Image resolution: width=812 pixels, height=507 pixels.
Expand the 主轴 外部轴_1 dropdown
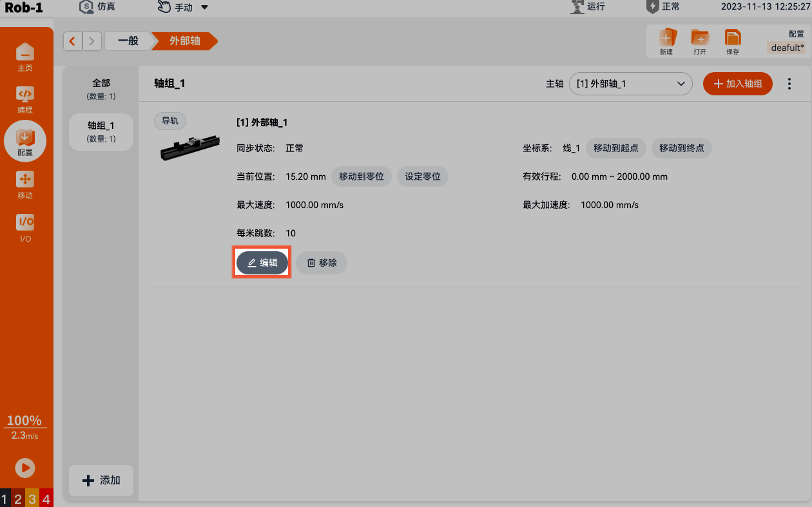[630, 84]
